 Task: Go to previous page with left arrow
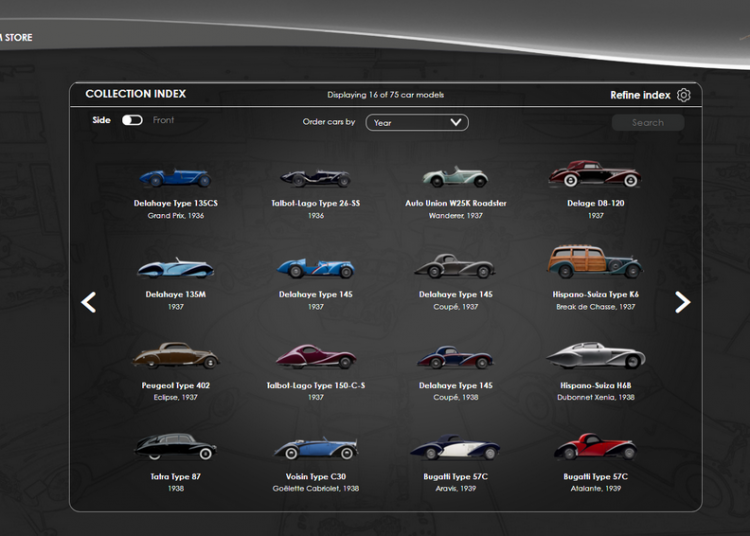tap(89, 302)
